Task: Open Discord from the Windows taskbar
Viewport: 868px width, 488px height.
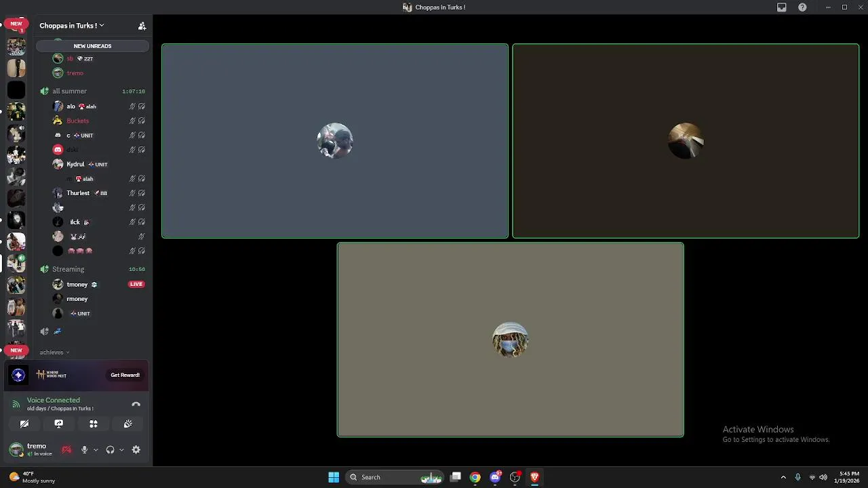Action: 496,477
